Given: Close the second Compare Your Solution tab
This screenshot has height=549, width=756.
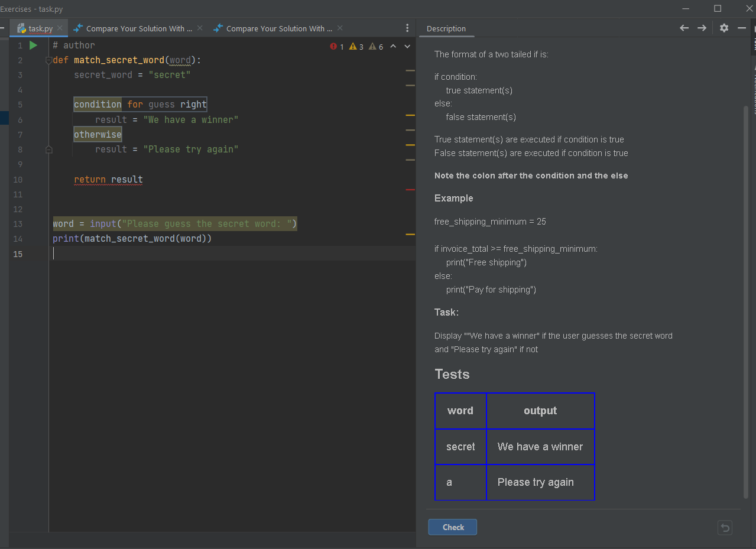Looking at the screenshot, I should pyautogui.click(x=339, y=28).
